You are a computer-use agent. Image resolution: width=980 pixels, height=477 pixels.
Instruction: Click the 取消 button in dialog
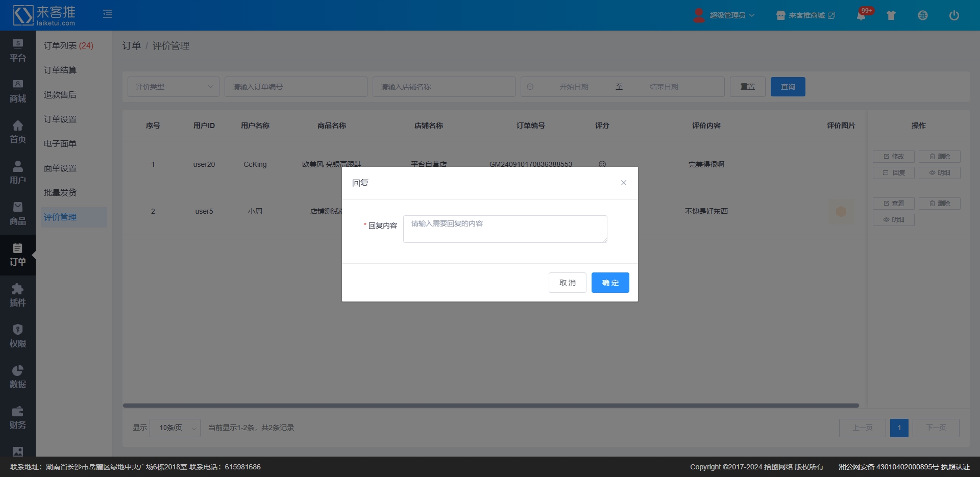tap(567, 283)
